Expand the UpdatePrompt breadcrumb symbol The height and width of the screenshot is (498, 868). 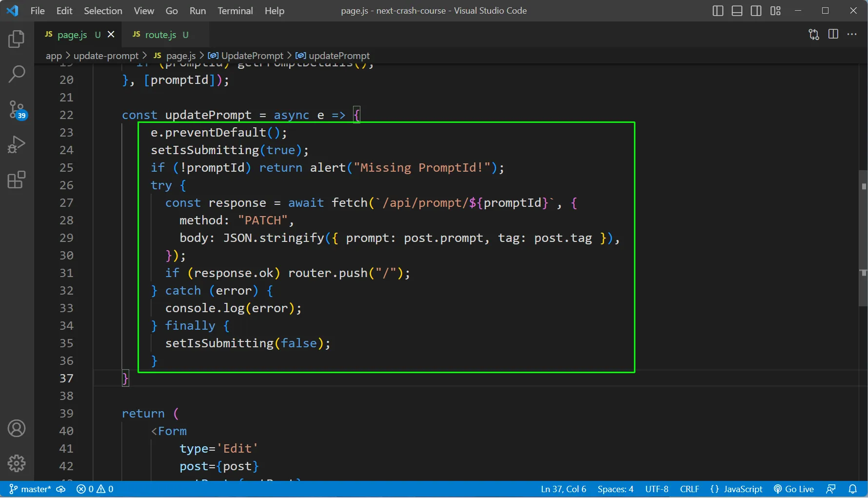pyautogui.click(x=246, y=56)
